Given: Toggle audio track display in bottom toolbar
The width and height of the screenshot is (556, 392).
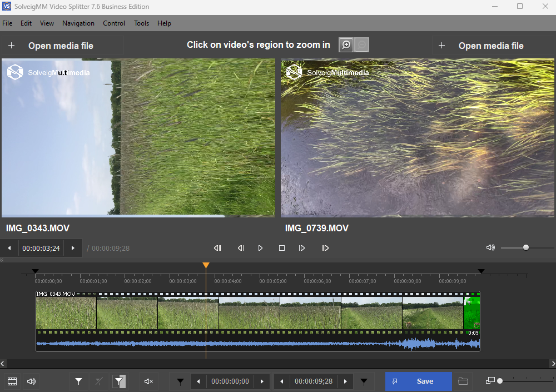Looking at the screenshot, I should [31, 381].
